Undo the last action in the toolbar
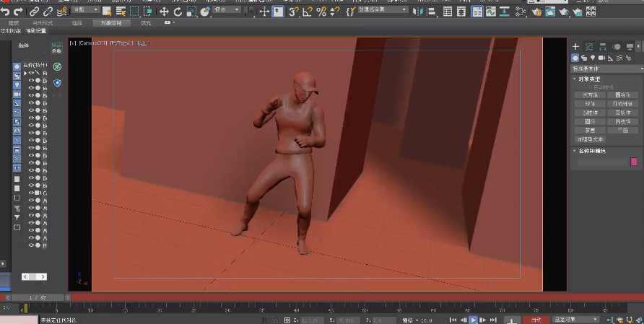 click(5, 12)
